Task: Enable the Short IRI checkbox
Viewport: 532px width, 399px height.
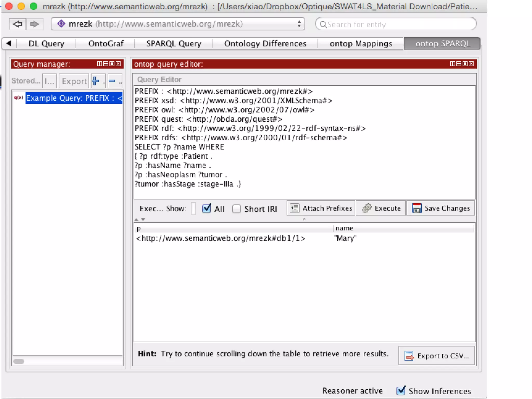Action: pyautogui.click(x=236, y=209)
